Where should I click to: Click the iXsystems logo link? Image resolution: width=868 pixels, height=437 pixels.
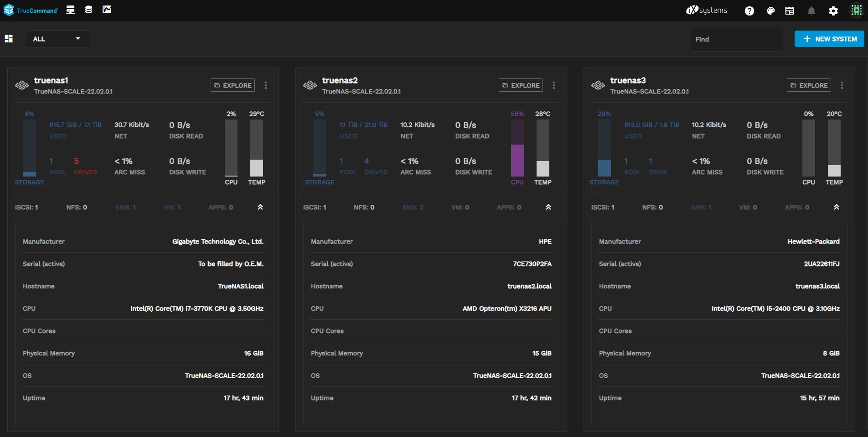pyautogui.click(x=707, y=10)
